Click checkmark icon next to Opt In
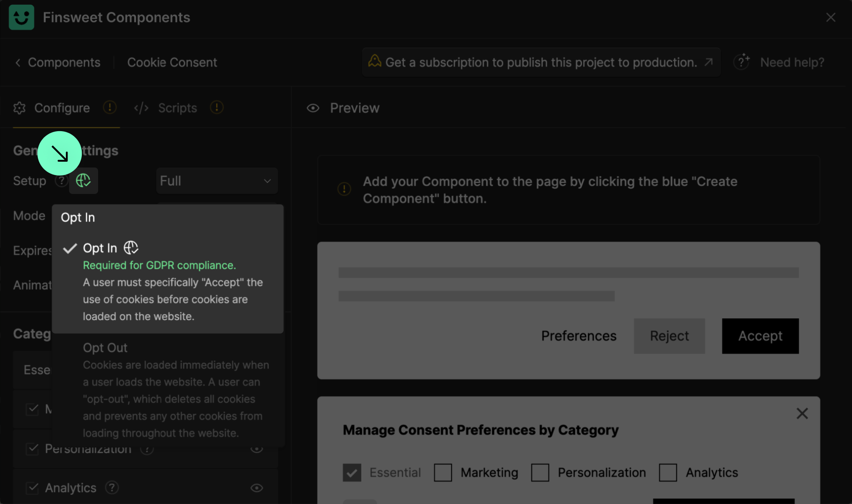Screen dimensions: 852x504 pyautogui.click(x=70, y=248)
